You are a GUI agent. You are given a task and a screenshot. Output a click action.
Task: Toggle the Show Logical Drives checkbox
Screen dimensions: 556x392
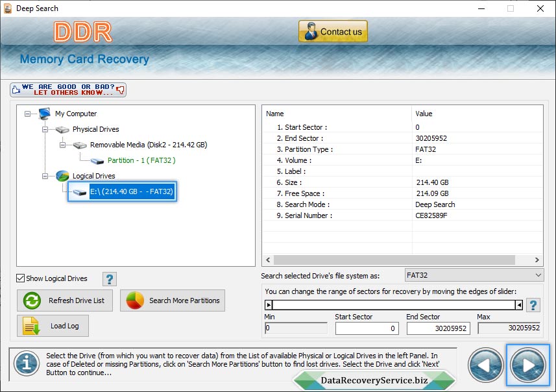[21, 278]
